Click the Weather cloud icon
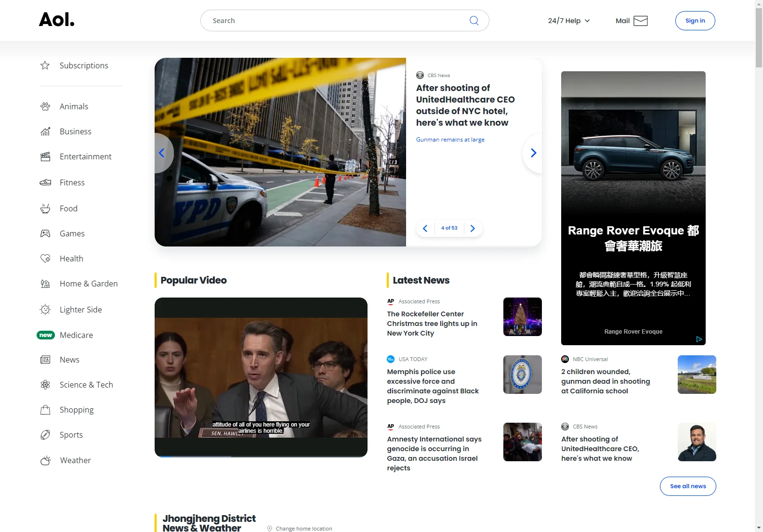 click(x=45, y=460)
